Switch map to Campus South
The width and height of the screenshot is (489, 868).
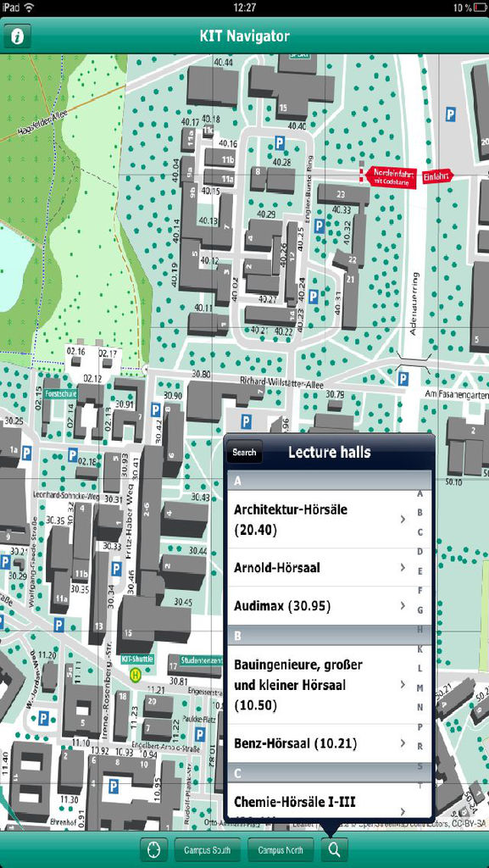click(x=208, y=849)
